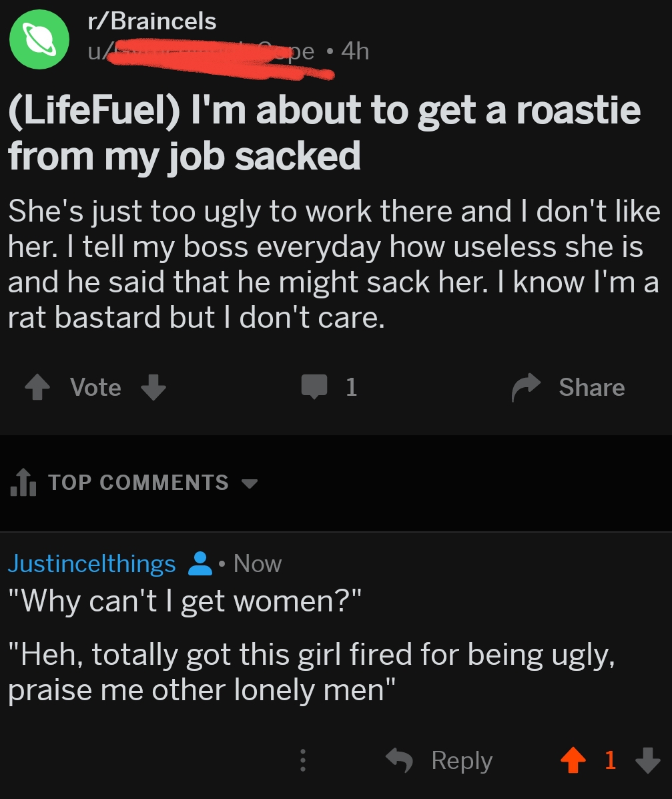This screenshot has height=799, width=672.
Task: Expand the TOP COMMENTS dropdown arrow
Action: click(249, 483)
